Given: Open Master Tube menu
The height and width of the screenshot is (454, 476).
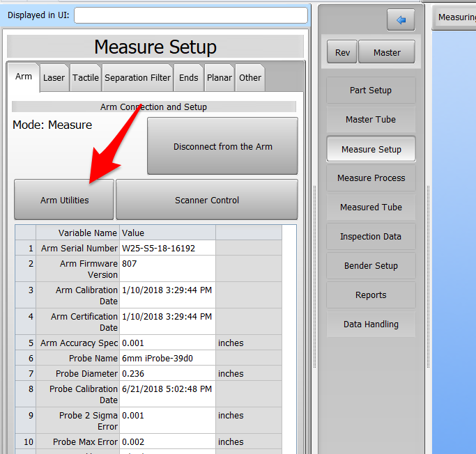Looking at the screenshot, I should [x=371, y=120].
